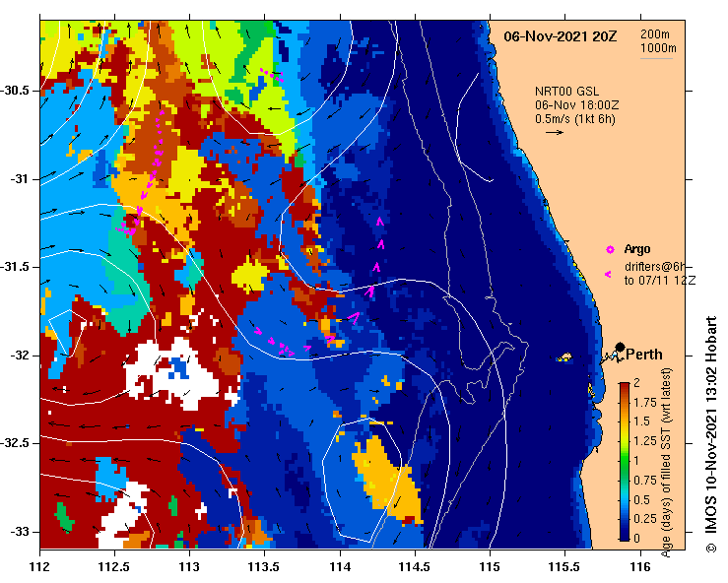Click the 'Age (days) of filled SST' label
Viewport: 728px width, 583px height.
pyautogui.click(x=667, y=463)
